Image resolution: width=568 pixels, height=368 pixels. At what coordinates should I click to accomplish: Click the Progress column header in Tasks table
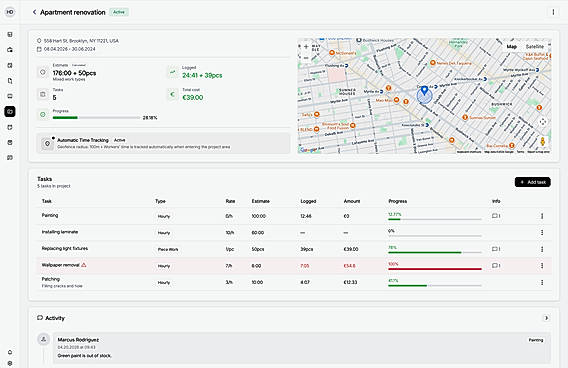[398, 201]
